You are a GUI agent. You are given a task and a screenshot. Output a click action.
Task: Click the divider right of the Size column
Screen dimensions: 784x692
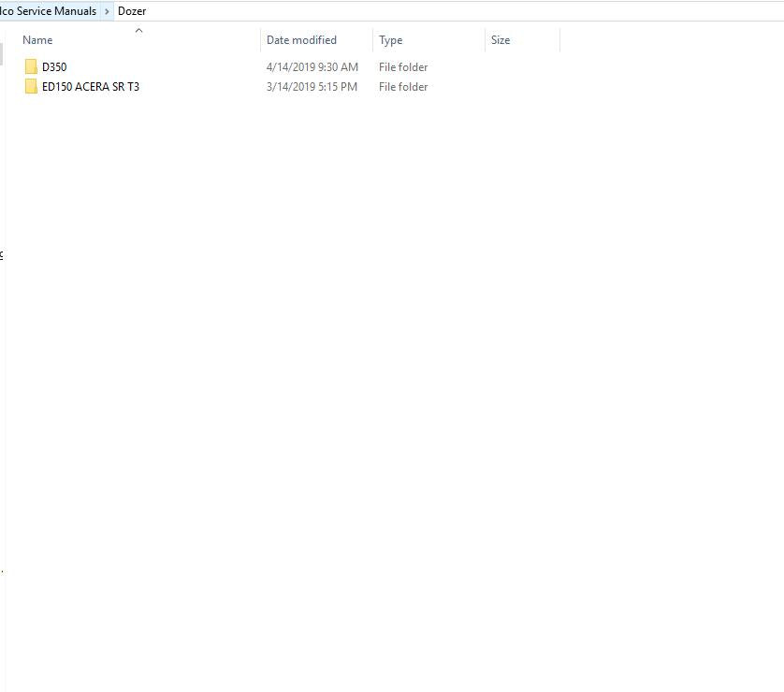(559, 40)
